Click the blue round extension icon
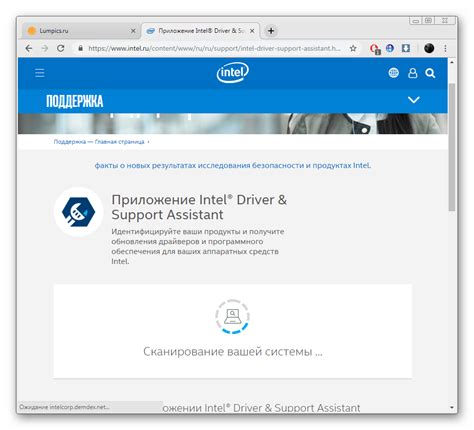This screenshot has width=474, height=430. pos(390,48)
